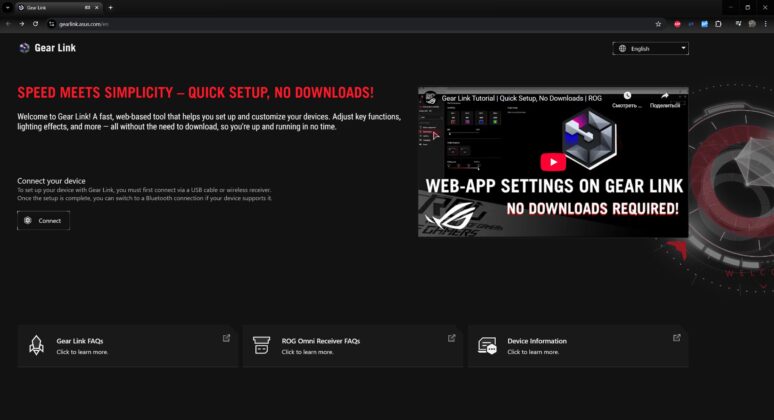Click the browser Forward arrow

click(x=22, y=24)
